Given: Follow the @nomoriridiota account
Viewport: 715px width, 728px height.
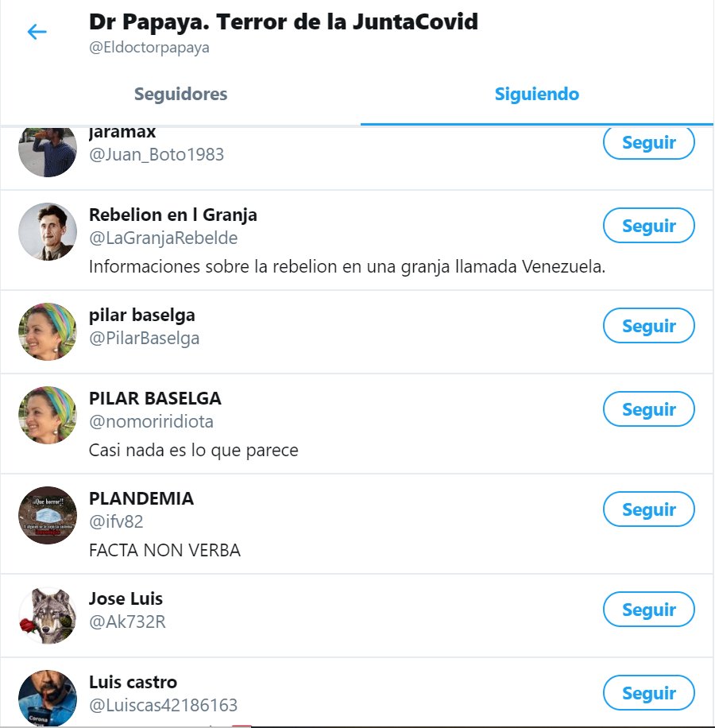Looking at the screenshot, I should [648, 409].
